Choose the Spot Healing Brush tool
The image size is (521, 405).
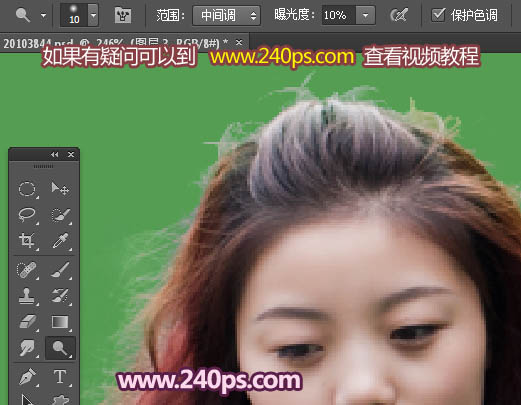point(27,270)
